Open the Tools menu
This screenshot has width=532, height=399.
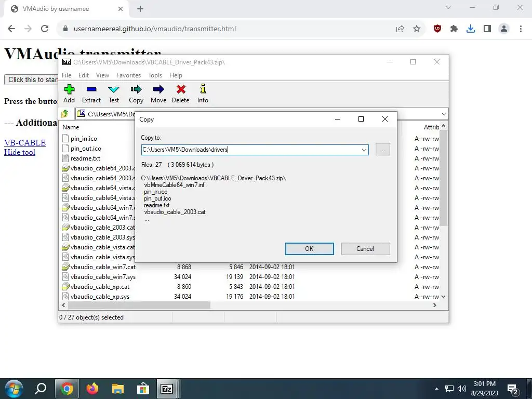click(x=155, y=75)
